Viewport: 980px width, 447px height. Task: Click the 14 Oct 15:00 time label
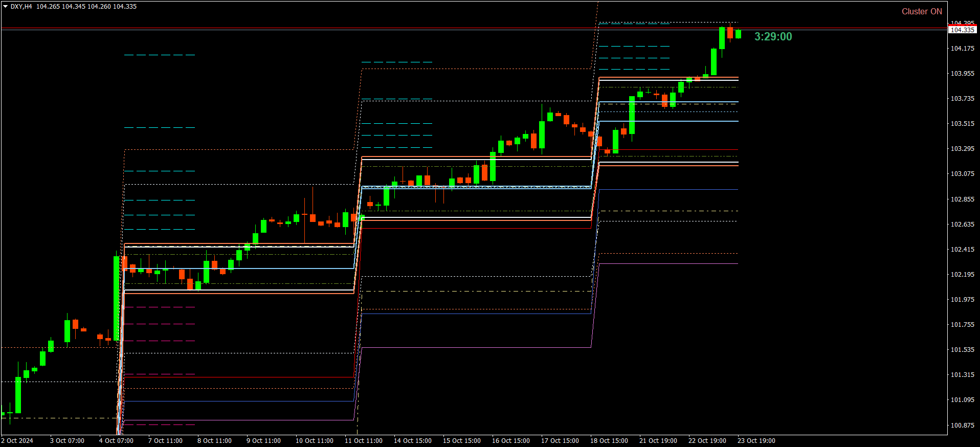pyautogui.click(x=413, y=441)
